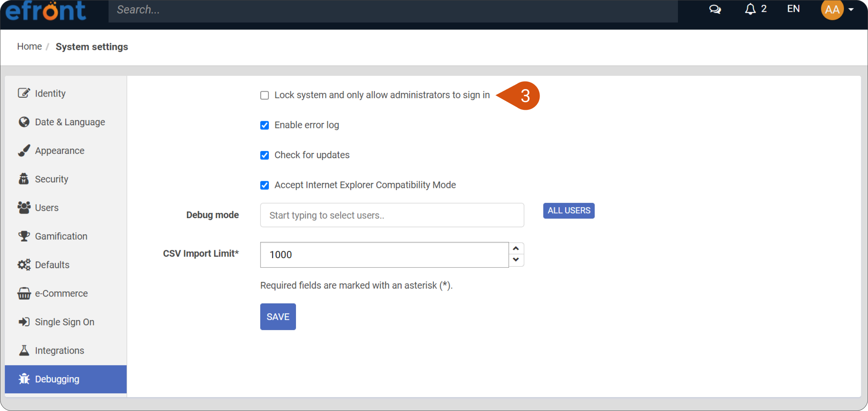Image resolution: width=868 pixels, height=411 pixels.
Task: Open the EN language selector
Action: tap(793, 9)
